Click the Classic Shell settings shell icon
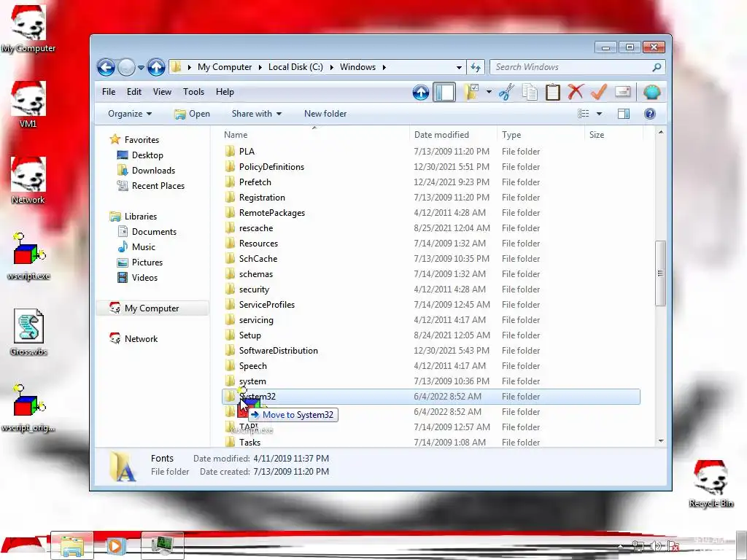This screenshot has width=747, height=560. (651, 91)
